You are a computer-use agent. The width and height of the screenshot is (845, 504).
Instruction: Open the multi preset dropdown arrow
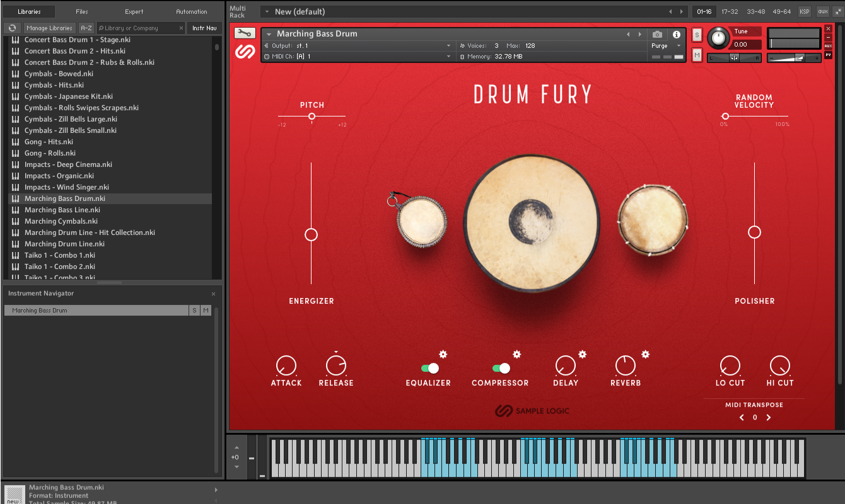[267, 12]
